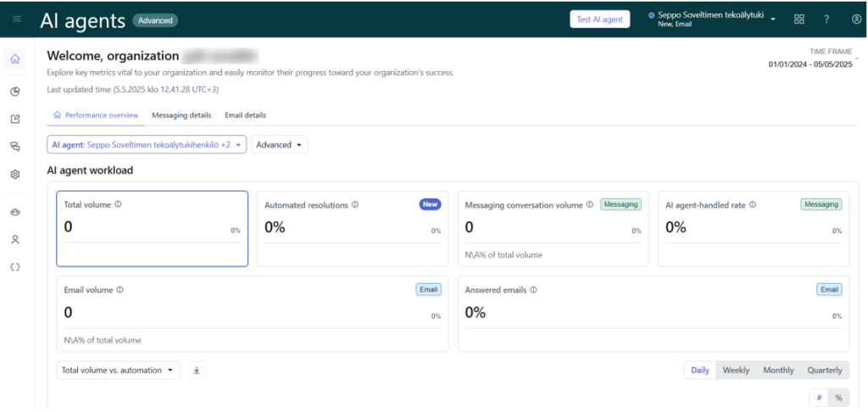Open the analytics pie chart sidebar icon
The image size is (868, 412).
pos(15,92)
